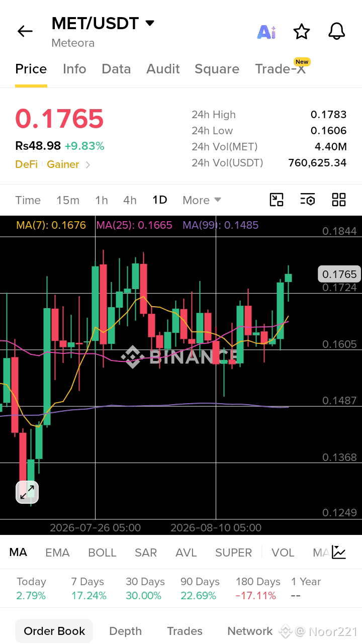Select the 15m timeframe
This screenshot has height=644, width=362.
(x=68, y=200)
